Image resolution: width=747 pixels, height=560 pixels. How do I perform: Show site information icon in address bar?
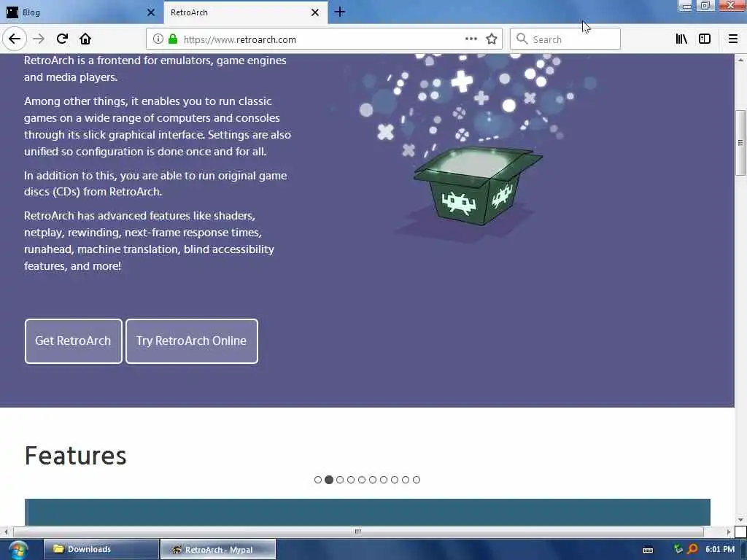pos(158,39)
